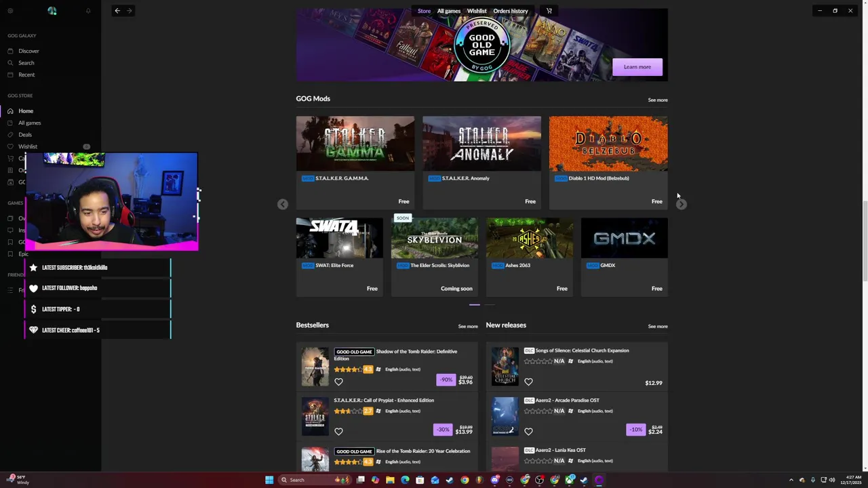Open GOG Galaxy taskbar icon

pos(599,480)
